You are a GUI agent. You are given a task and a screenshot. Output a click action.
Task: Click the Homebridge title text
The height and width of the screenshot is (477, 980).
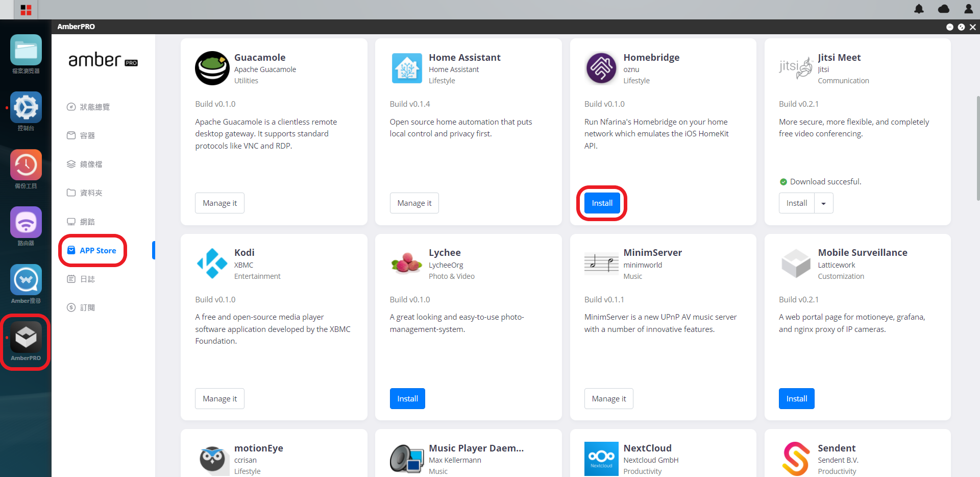click(x=651, y=57)
